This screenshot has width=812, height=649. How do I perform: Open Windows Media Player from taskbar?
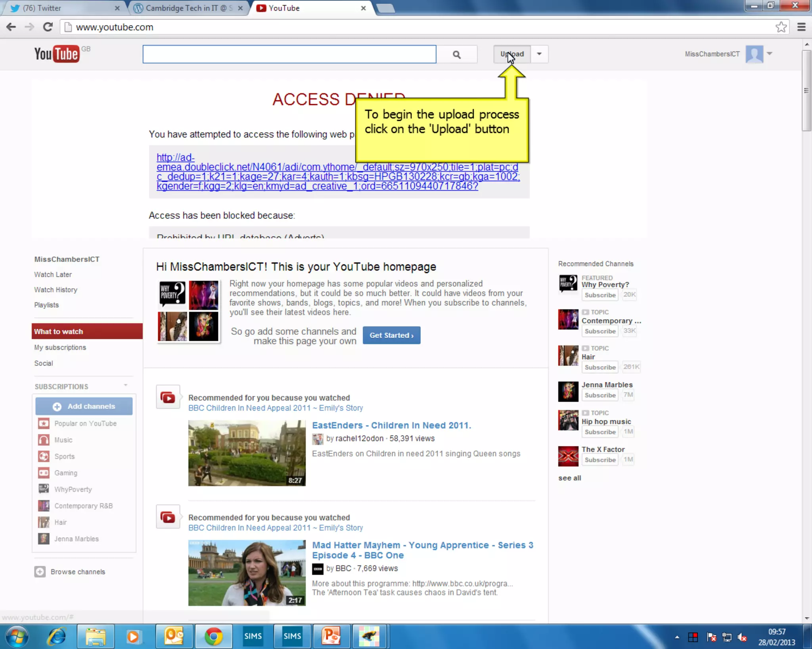(134, 636)
